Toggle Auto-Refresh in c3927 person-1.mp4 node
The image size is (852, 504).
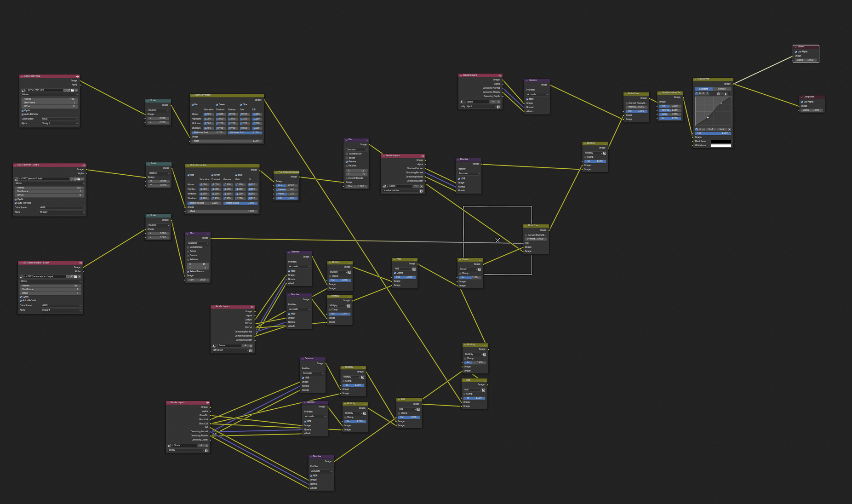tap(16, 203)
